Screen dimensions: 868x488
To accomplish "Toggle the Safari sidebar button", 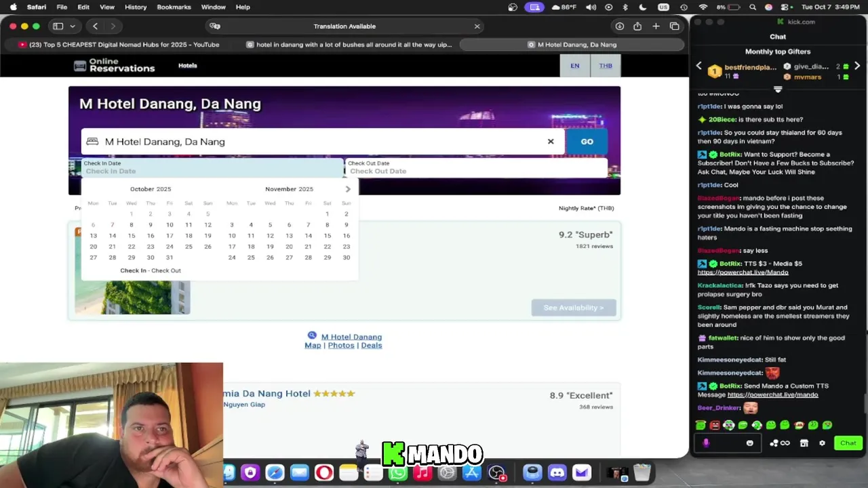I will click(58, 26).
